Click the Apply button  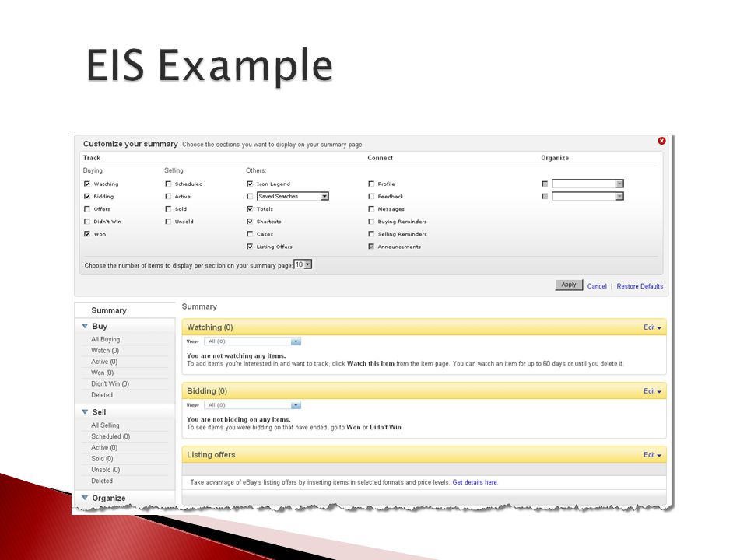pos(569,285)
